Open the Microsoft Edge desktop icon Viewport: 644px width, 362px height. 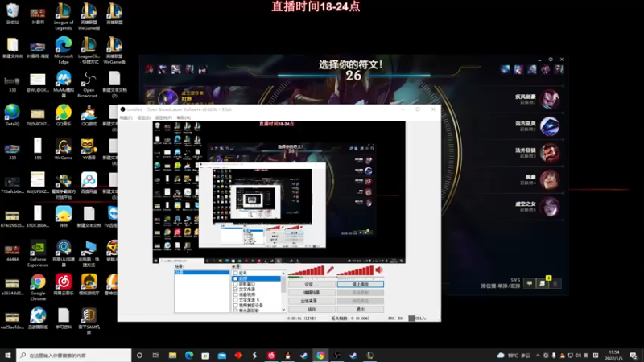point(64,50)
